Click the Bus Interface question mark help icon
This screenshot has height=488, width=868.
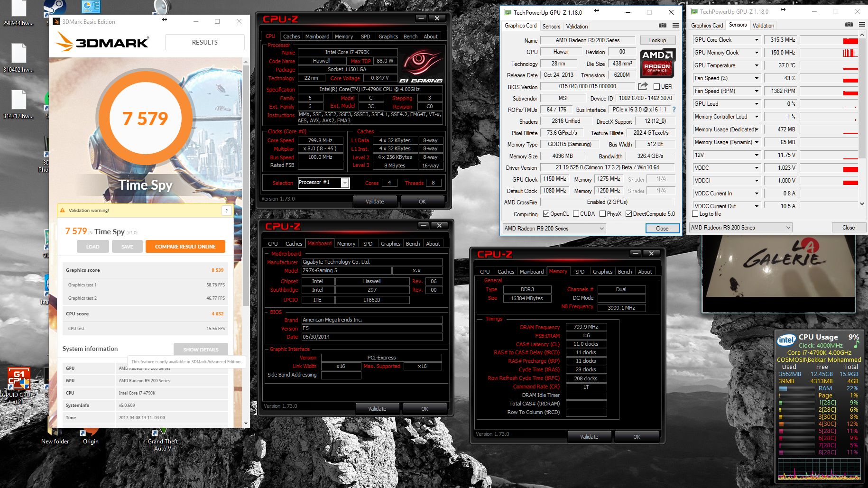[674, 110]
